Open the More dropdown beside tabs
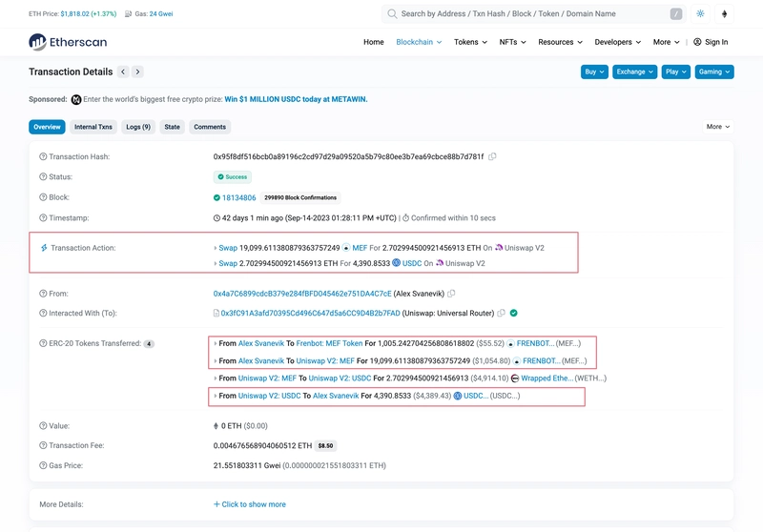The image size is (763, 532). [718, 127]
